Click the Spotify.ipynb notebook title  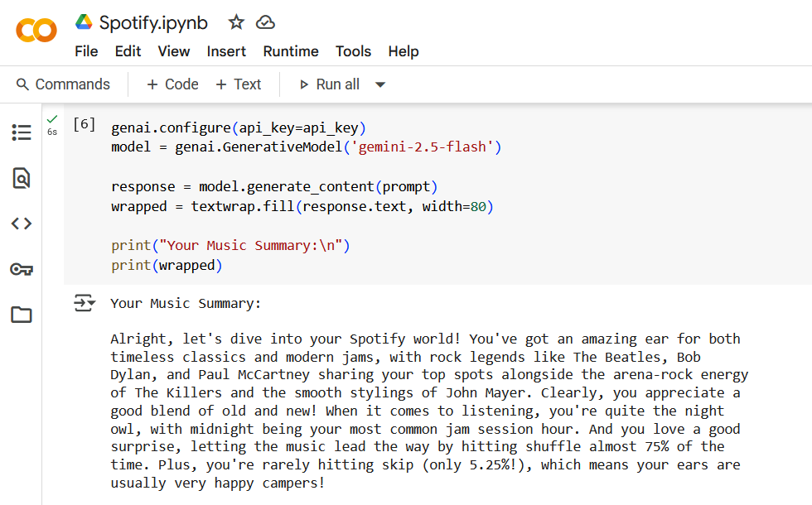[x=153, y=23]
